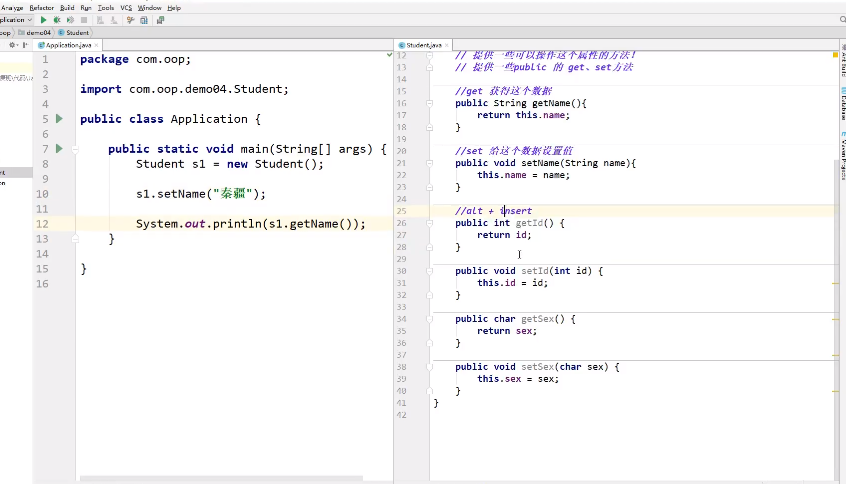Collapse the comment fold marker at line 12
This screenshot has height=484, width=846.
[429, 55]
